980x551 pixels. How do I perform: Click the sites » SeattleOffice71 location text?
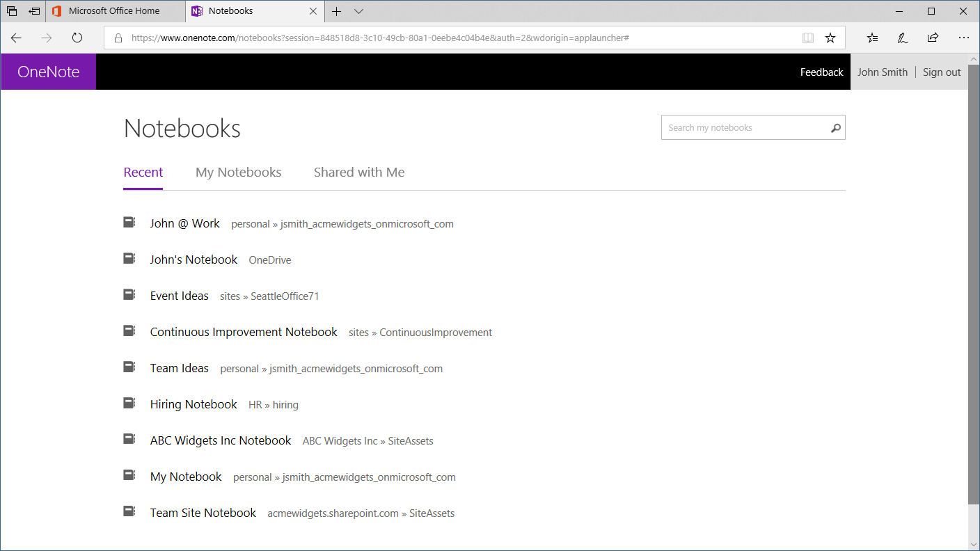[269, 296]
